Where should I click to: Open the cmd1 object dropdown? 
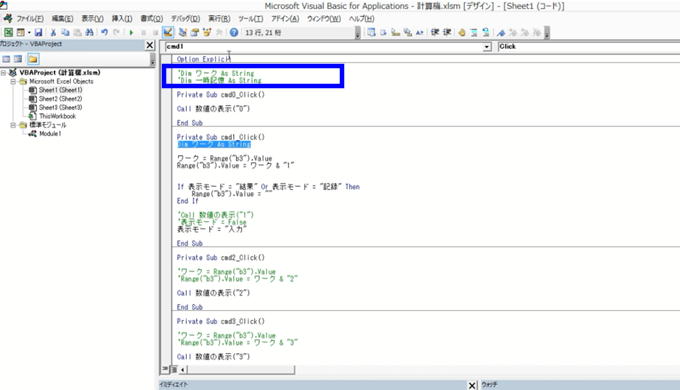[487, 47]
